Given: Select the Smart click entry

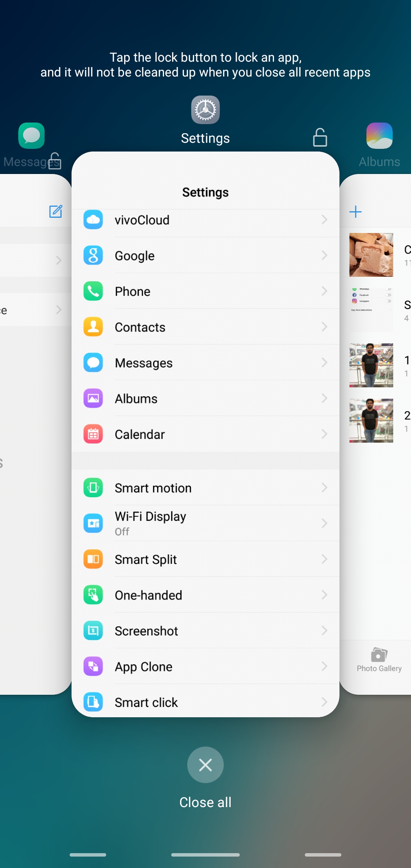Looking at the screenshot, I should tap(205, 700).
